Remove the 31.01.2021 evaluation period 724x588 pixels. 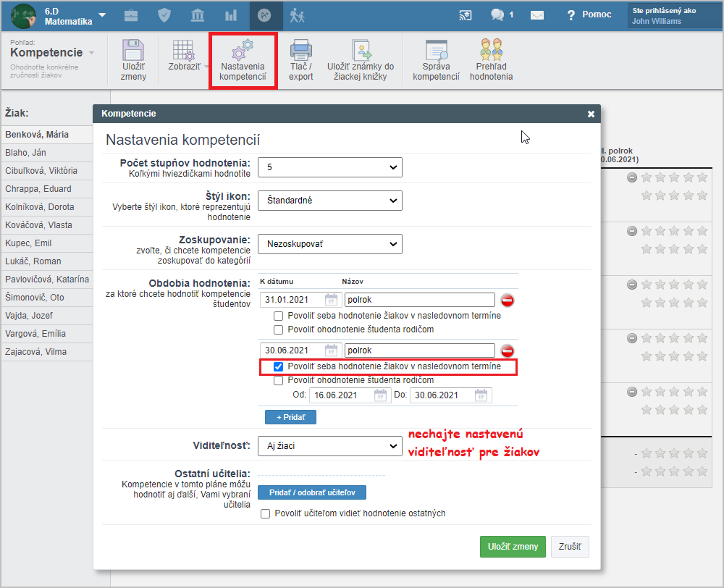click(508, 300)
